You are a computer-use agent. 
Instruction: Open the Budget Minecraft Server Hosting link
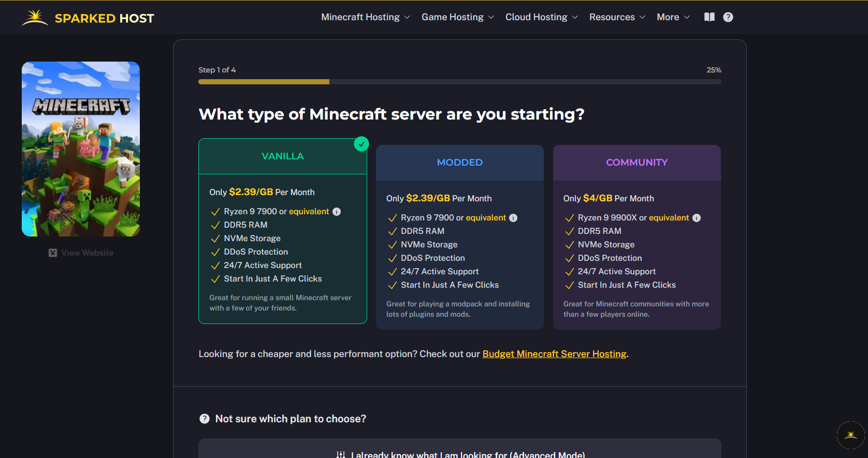[555, 354]
